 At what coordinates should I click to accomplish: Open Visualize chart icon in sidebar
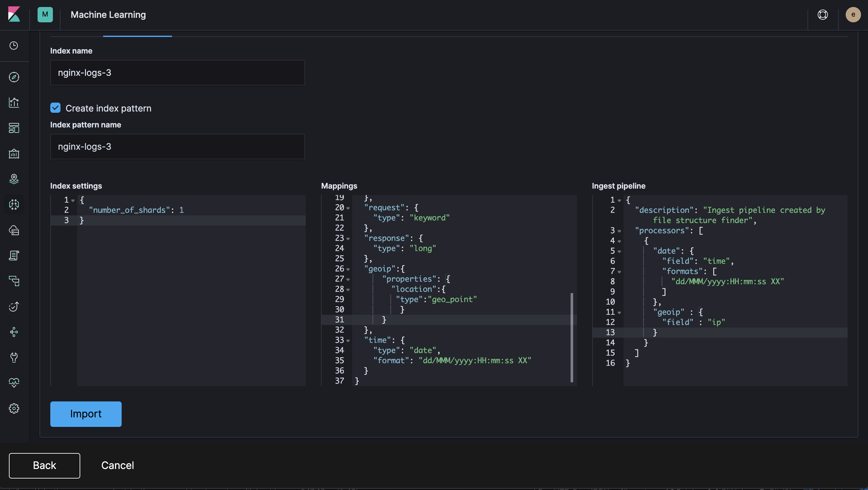pyautogui.click(x=14, y=103)
